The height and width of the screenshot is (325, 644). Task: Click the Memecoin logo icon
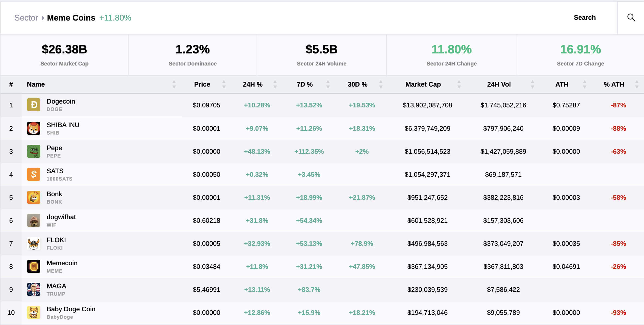34,266
